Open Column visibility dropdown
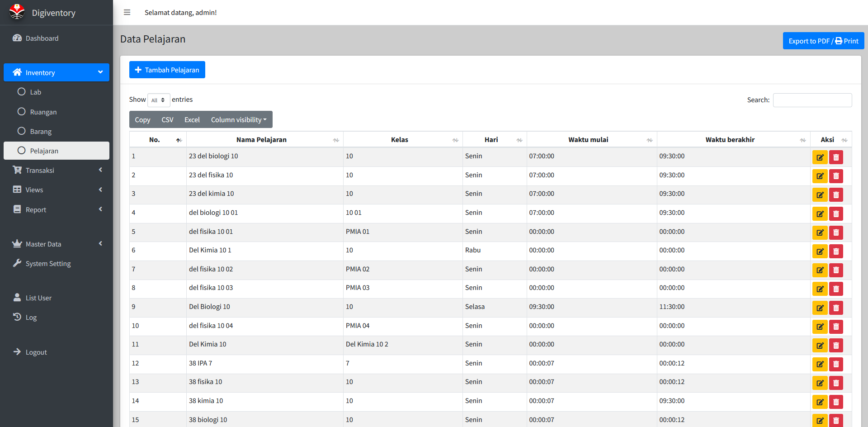Screen dimensions: 868x427 239,120
